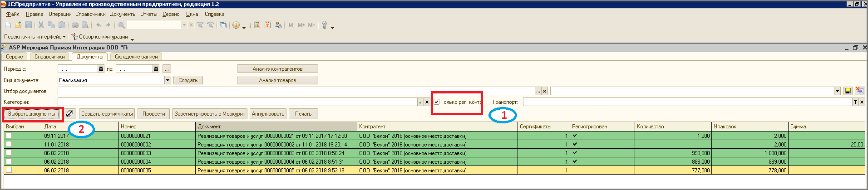
Task: Click invert selection icon beside Выбрать документы
Action: pyautogui.click(x=69, y=114)
